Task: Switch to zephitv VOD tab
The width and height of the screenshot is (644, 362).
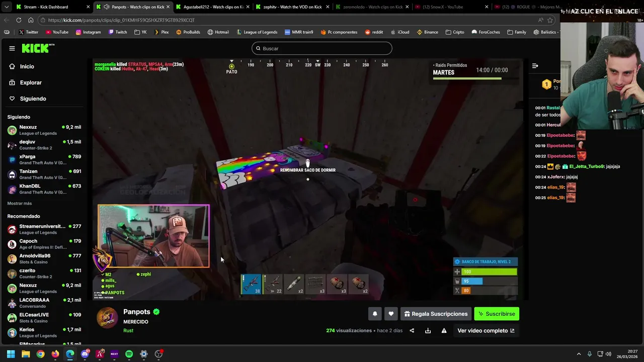Action: (x=292, y=7)
